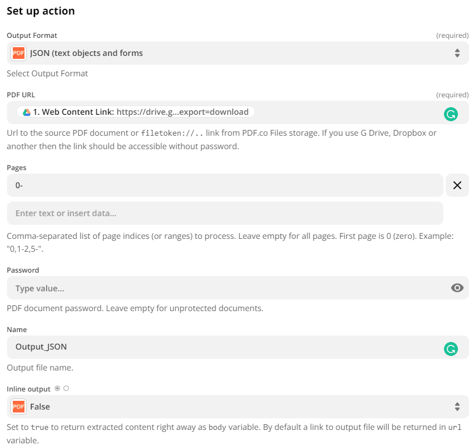Click the 'JSON (text objects and forms' selection

[x=86, y=53]
